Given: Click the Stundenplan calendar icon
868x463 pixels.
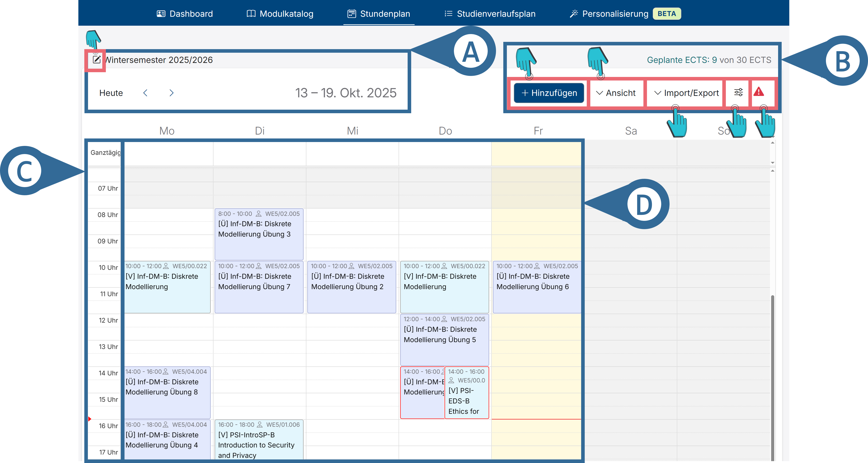Looking at the screenshot, I should 352,13.
